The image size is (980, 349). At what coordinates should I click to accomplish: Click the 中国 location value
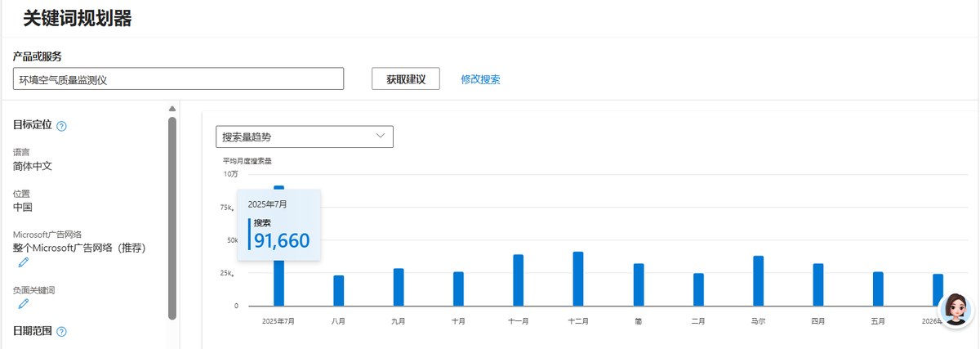[23, 207]
